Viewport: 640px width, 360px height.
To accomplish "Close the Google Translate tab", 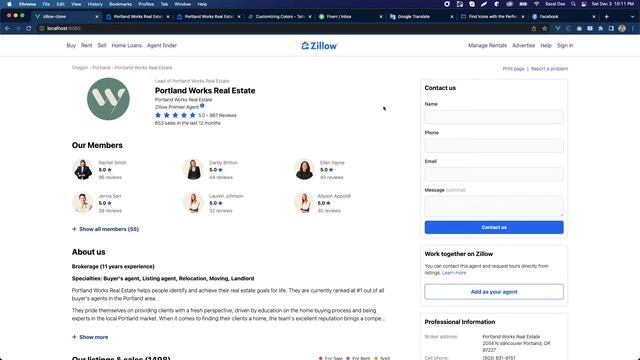I will tap(452, 17).
